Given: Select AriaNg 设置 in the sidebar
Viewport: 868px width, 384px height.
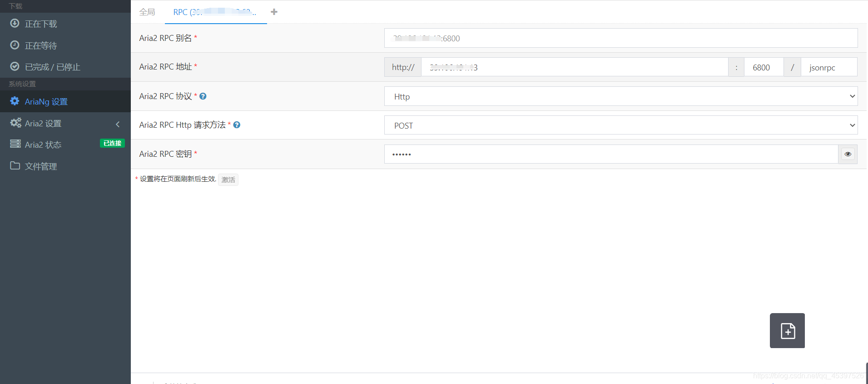Looking at the screenshot, I should (x=65, y=101).
